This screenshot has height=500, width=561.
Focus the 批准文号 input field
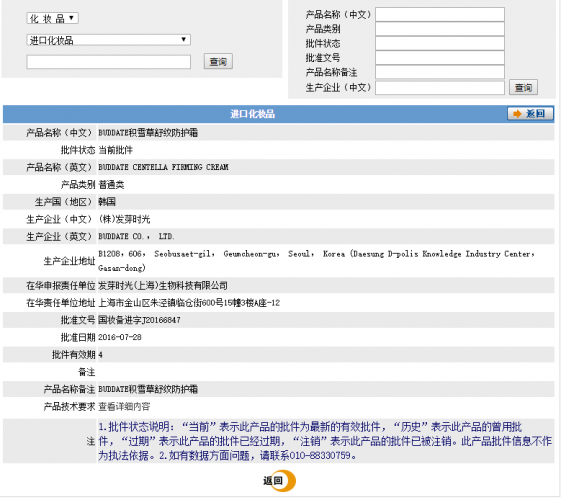(440, 58)
